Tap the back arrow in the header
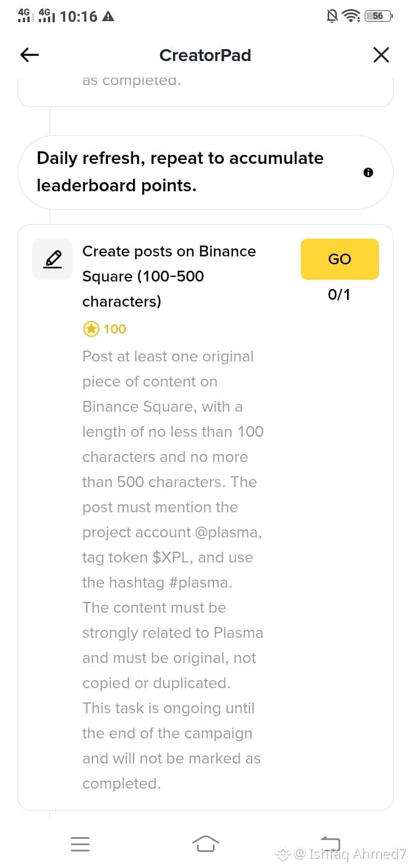Screen dimensions: 411x868 tap(30, 55)
